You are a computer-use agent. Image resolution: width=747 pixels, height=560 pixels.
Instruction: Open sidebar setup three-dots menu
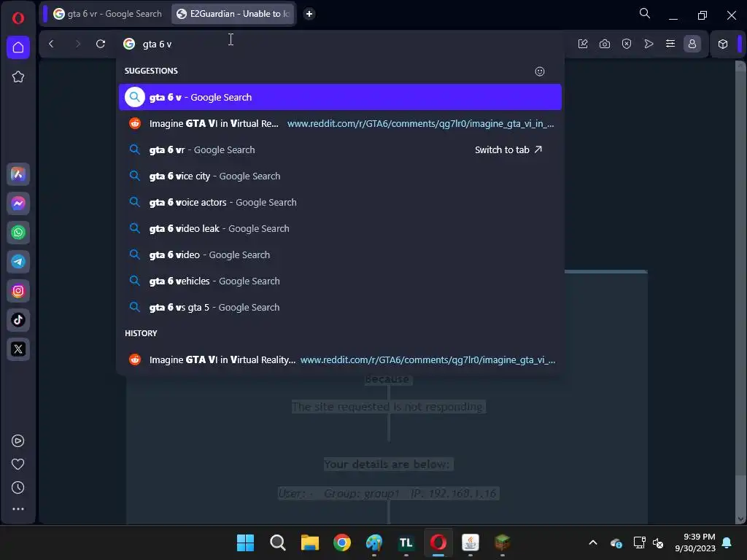pyautogui.click(x=18, y=509)
